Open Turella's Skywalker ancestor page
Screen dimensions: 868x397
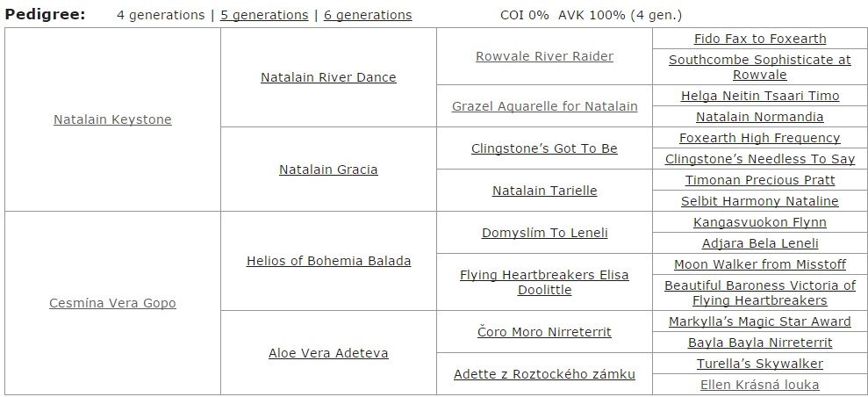pyautogui.click(x=759, y=364)
